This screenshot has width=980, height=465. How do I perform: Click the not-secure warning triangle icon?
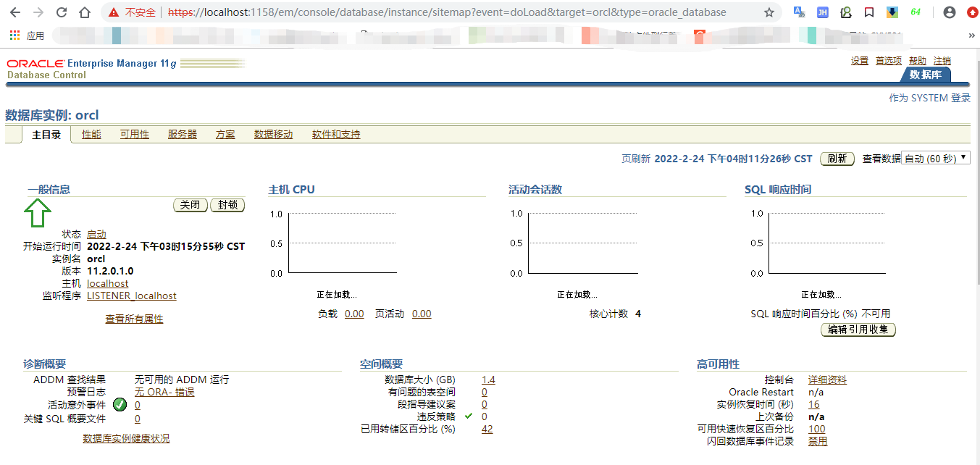(114, 12)
